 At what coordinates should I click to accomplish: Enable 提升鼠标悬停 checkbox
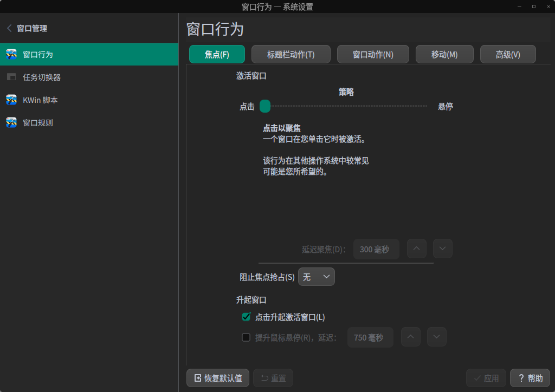click(x=246, y=337)
